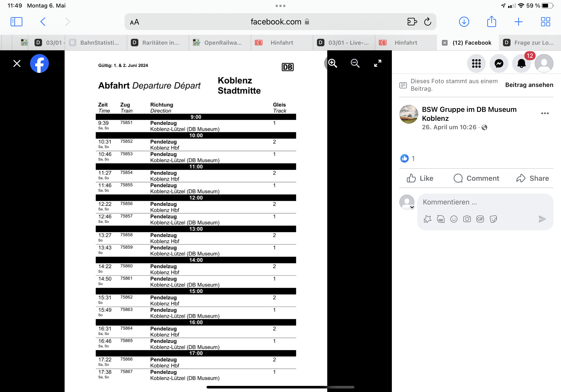561x392 pixels.
Task: Open Safari downloads icon
Action: pos(464,22)
